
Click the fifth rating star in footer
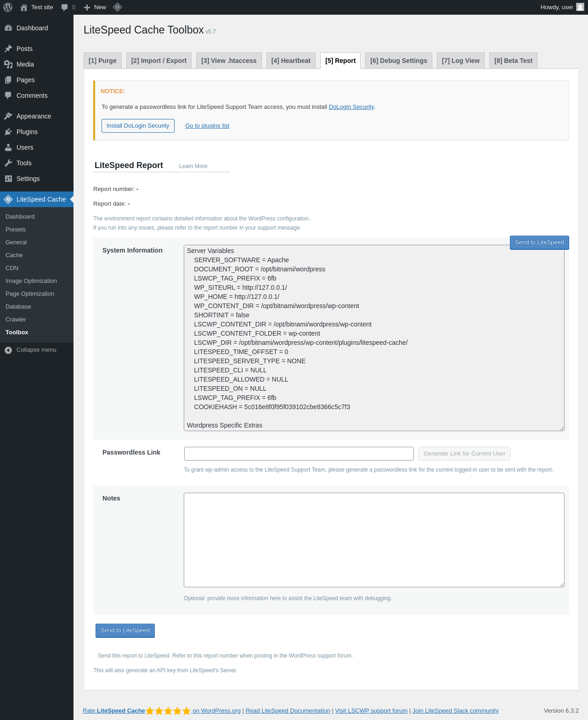pyautogui.click(x=187, y=711)
